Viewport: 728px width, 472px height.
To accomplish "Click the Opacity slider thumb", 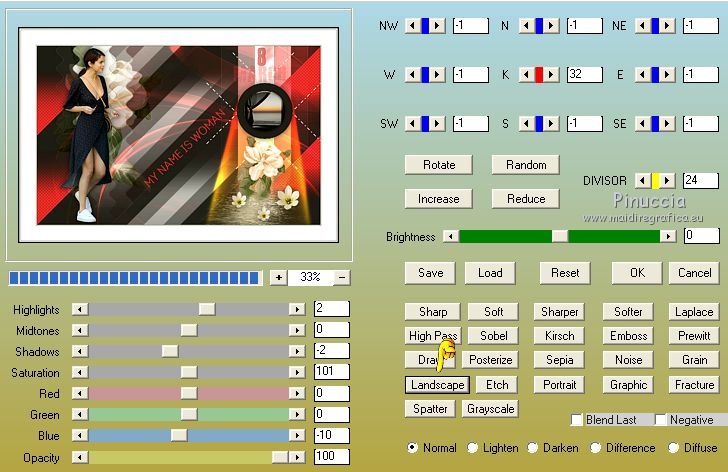I will tap(280, 457).
